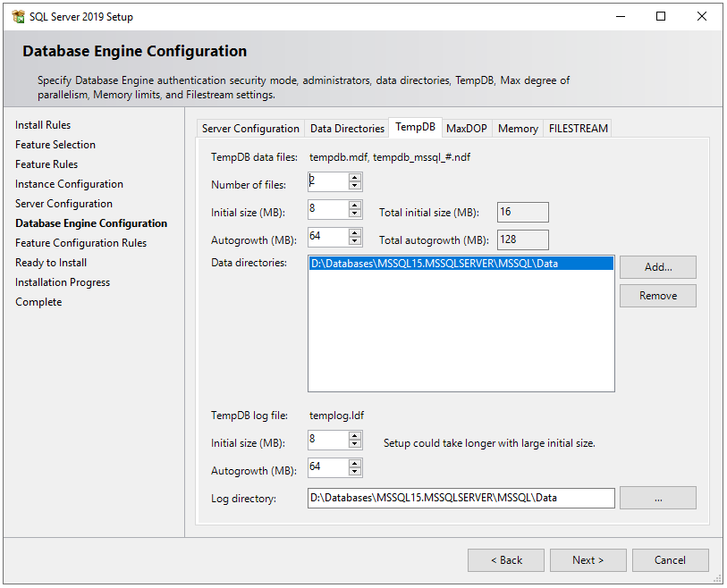Select Server Configuration step in sidebar
This screenshot has width=727, height=588.
click(x=63, y=204)
